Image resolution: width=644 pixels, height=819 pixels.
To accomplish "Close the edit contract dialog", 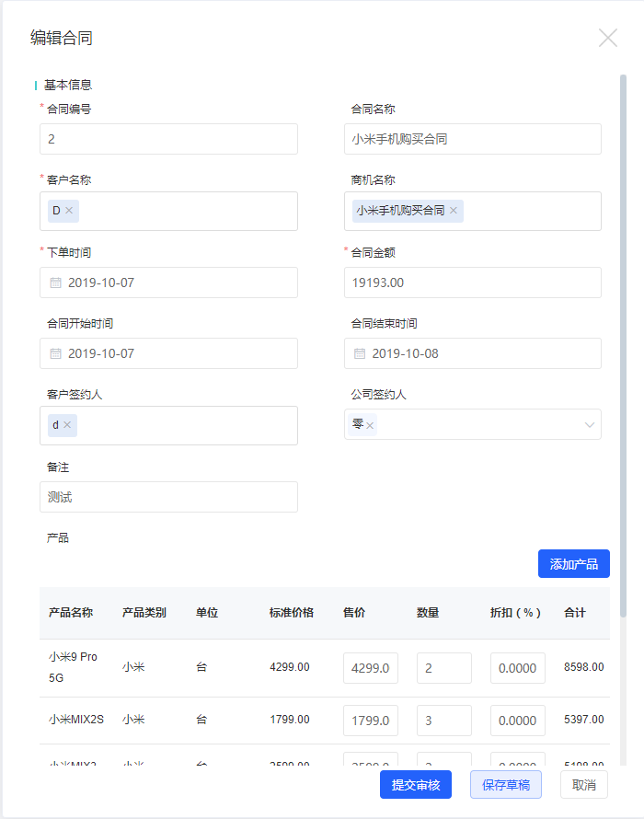I will tap(608, 38).
